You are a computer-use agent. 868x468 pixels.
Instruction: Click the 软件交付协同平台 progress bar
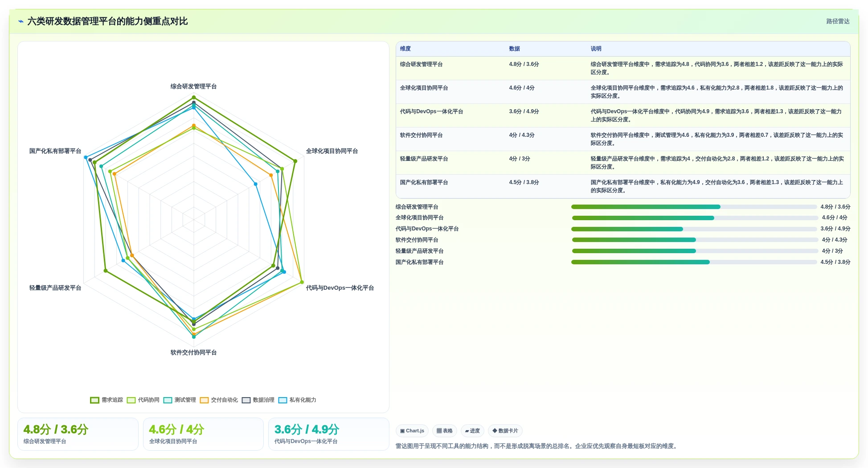(695, 240)
